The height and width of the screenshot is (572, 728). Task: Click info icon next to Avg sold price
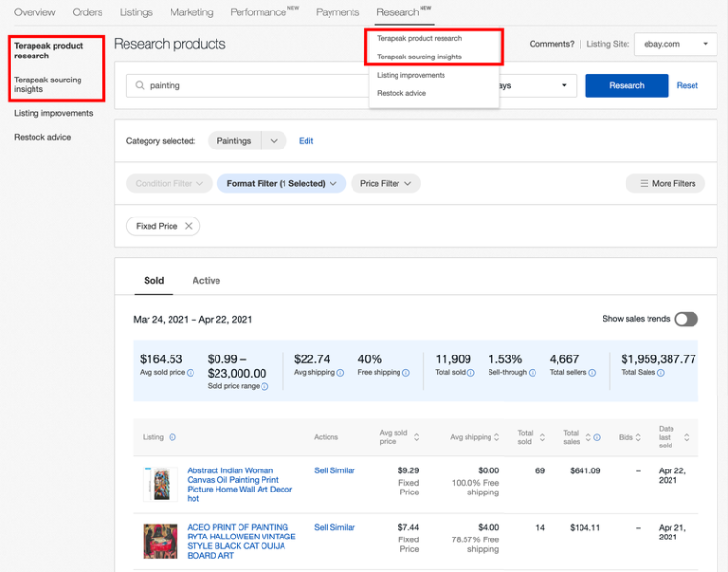coord(191,373)
